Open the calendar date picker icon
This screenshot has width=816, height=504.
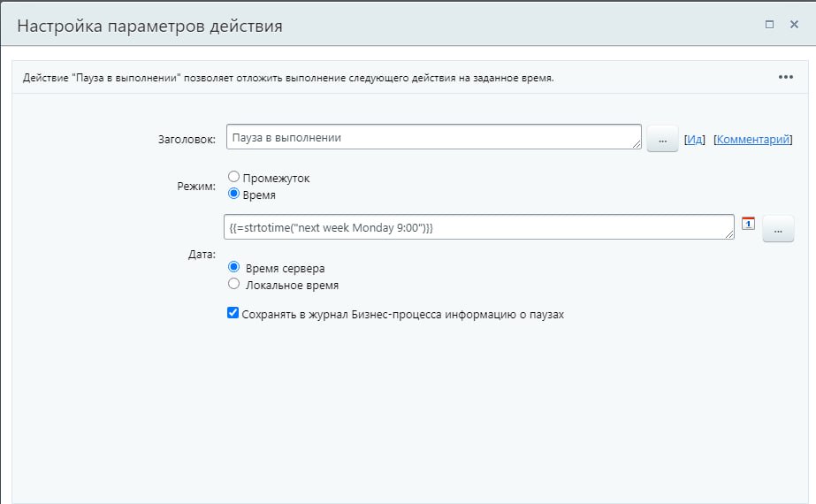tap(748, 224)
